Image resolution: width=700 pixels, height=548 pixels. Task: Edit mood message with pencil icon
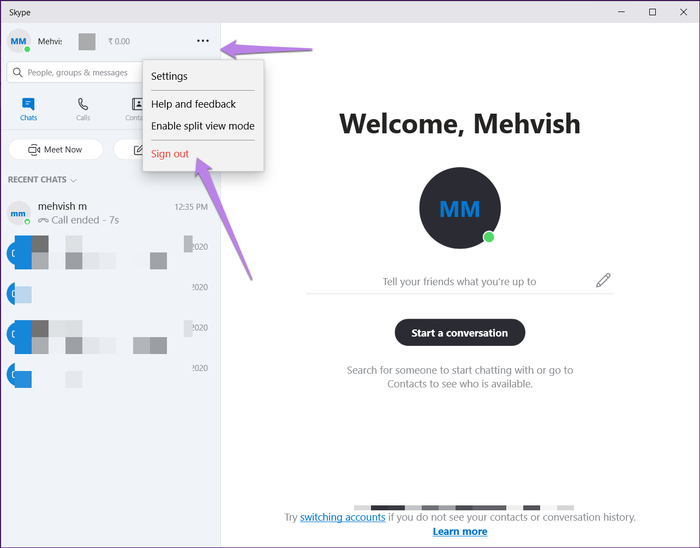(603, 280)
